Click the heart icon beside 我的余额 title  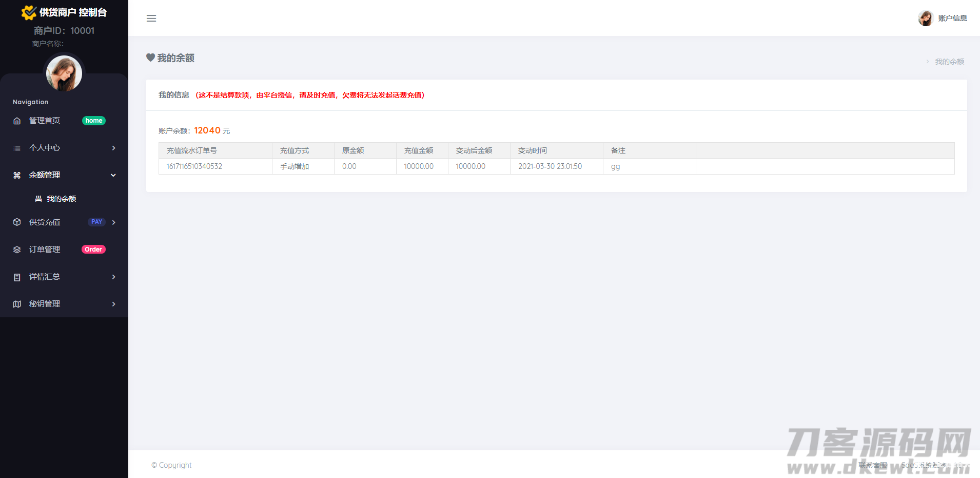click(150, 58)
